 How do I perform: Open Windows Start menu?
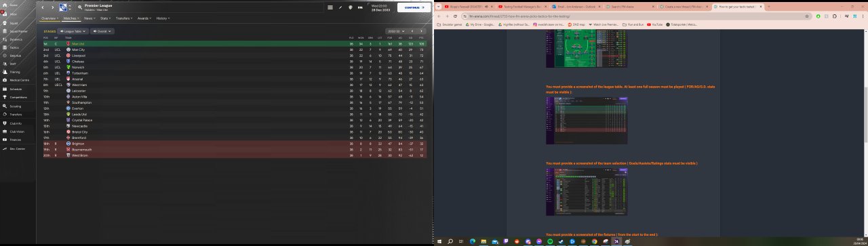pos(439,241)
